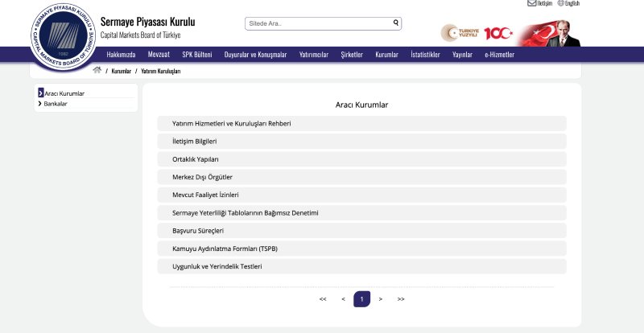
Task: Go to next page with > button
Action: pyautogui.click(x=381, y=299)
